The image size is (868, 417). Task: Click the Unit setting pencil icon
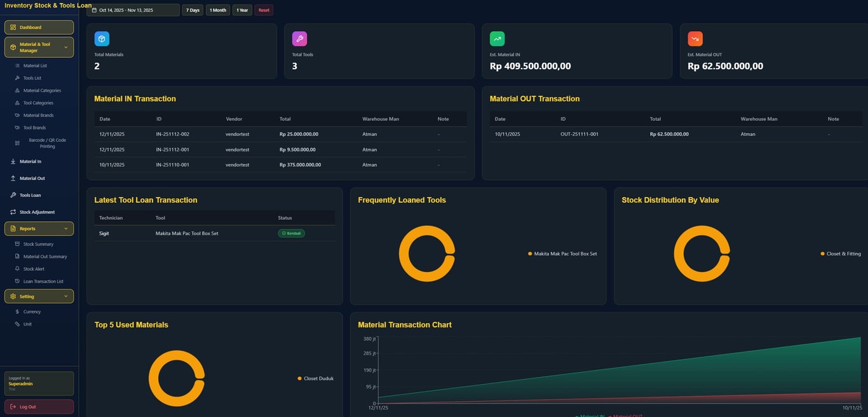[17, 324]
